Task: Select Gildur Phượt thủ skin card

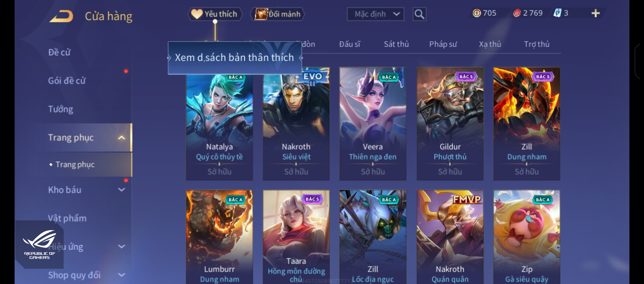Action: [x=450, y=124]
